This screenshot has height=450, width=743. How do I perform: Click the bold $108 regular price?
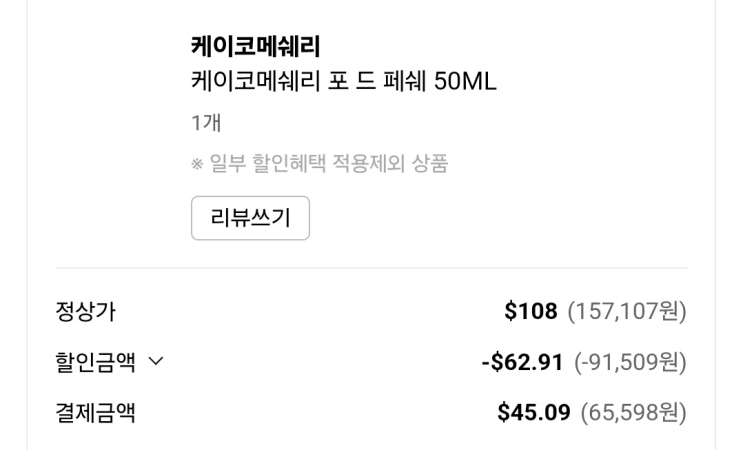(531, 311)
